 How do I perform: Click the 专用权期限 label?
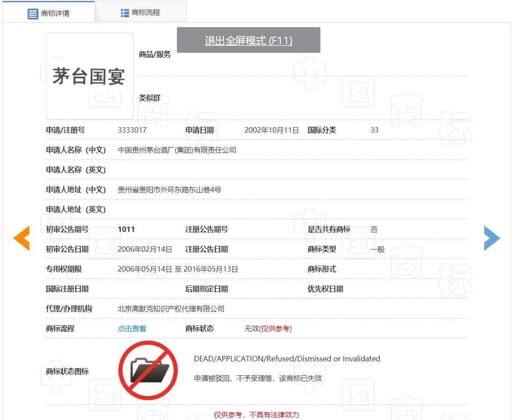tap(64, 269)
